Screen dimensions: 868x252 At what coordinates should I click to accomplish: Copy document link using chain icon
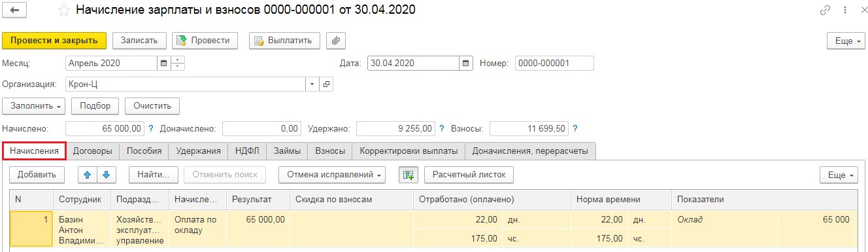click(824, 10)
